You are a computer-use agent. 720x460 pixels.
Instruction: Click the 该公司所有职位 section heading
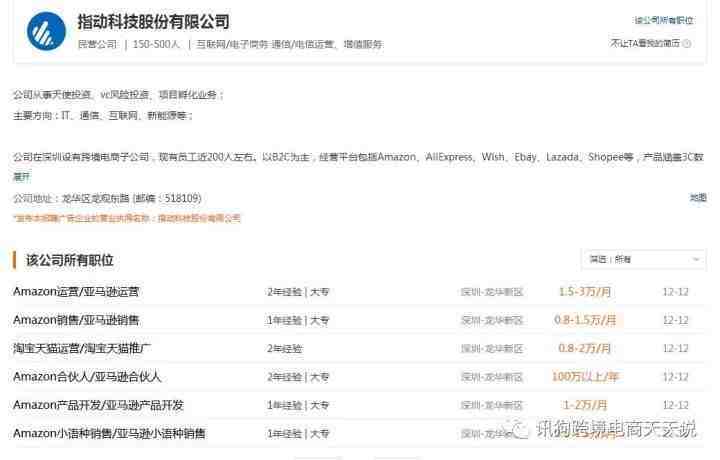coord(69,260)
